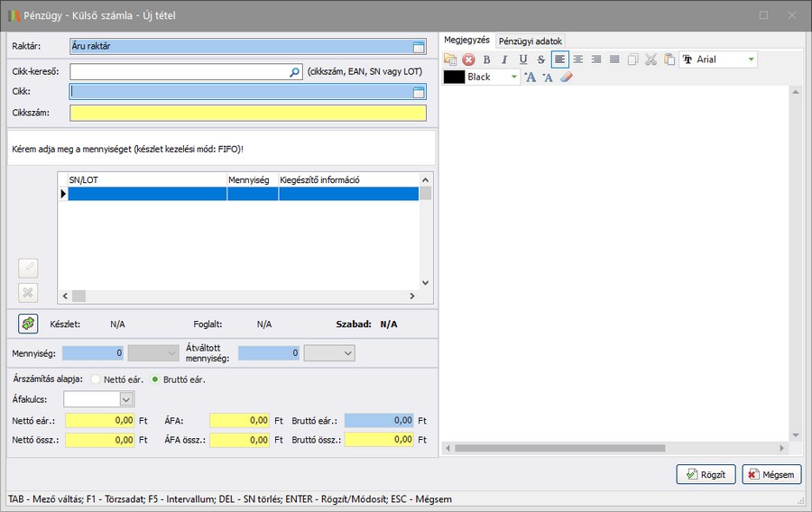The width and height of the screenshot is (812, 512).
Task: Click into the yellow Cikkszám field
Action: click(x=247, y=113)
